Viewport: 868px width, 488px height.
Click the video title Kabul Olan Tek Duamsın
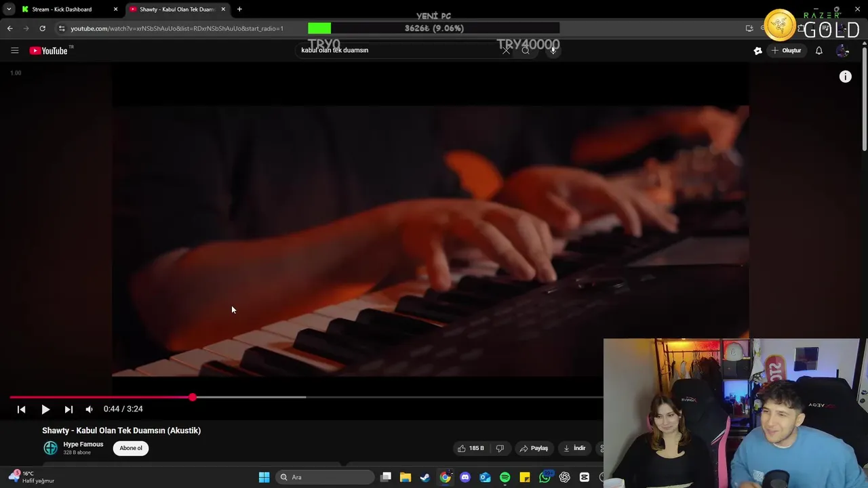(x=121, y=430)
